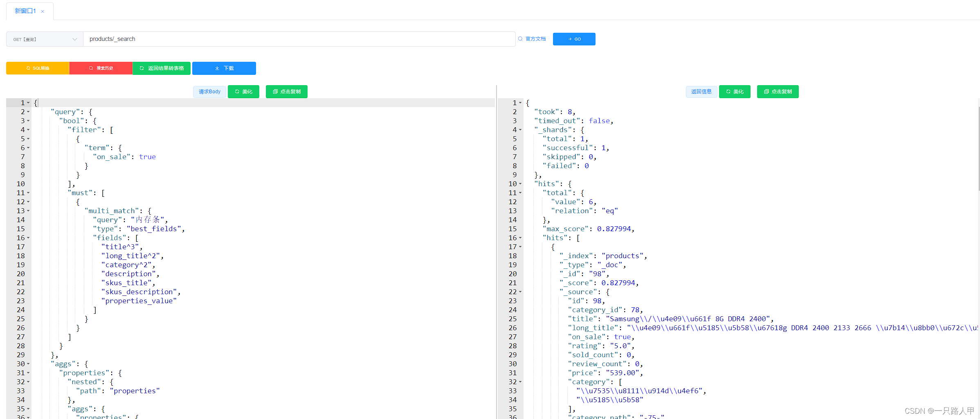Click the blue 下载 download button
This screenshot has width=980, height=419.
[224, 68]
